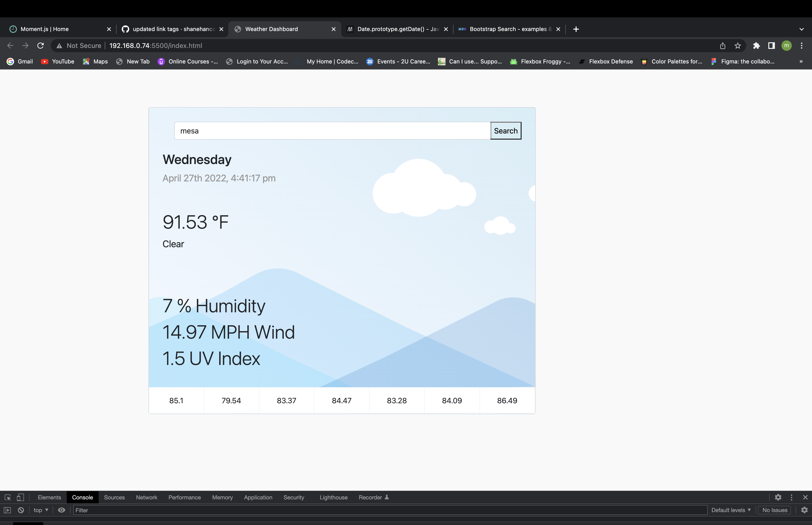
Task: Toggle the device toolbar icon in DevTools
Action: click(20, 497)
